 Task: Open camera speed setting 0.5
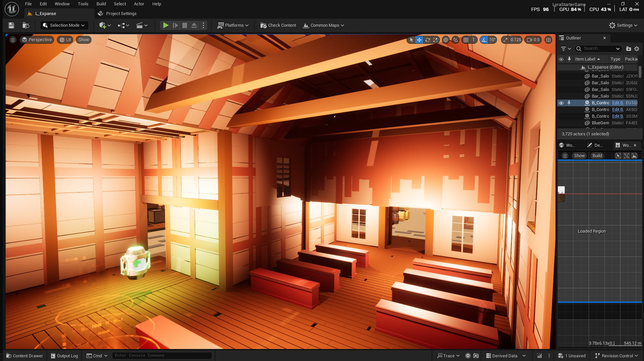click(x=533, y=40)
